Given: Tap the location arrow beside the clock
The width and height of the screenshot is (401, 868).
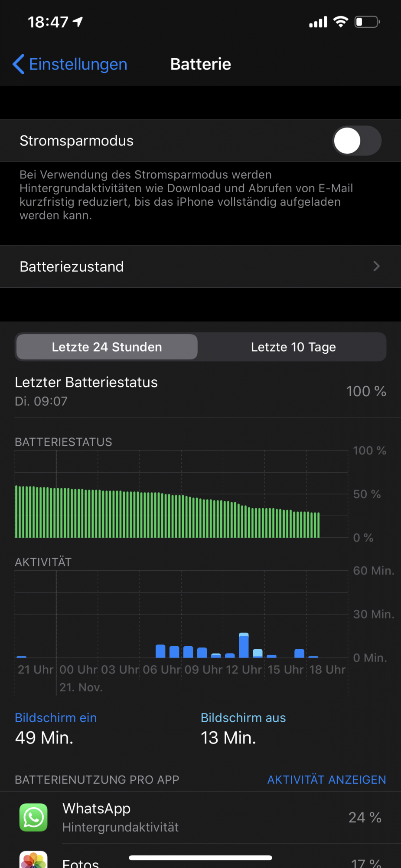Looking at the screenshot, I should click(x=78, y=22).
